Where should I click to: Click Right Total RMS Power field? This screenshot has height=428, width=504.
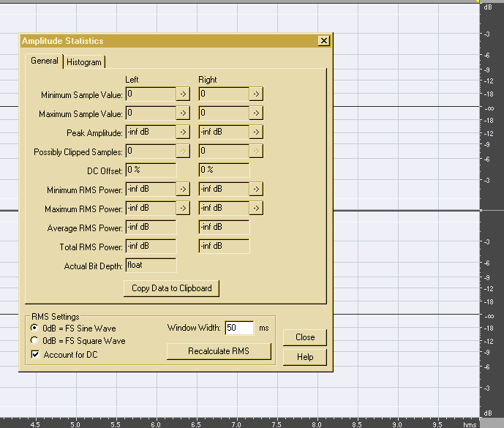tap(224, 246)
